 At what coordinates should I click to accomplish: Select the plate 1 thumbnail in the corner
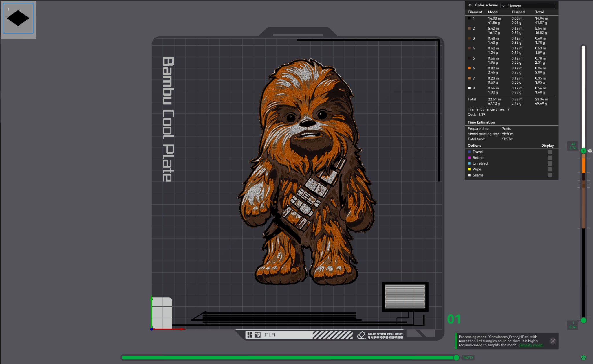(x=18, y=18)
